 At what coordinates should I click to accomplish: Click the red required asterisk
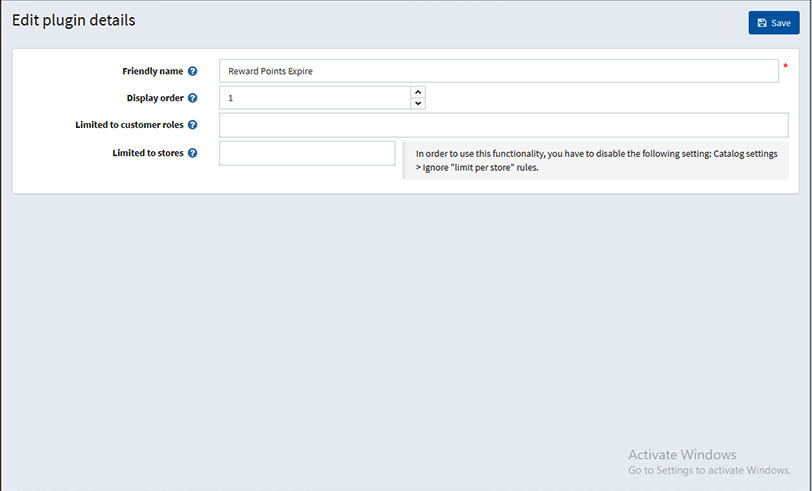pyautogui.click(x=785, y=66)
